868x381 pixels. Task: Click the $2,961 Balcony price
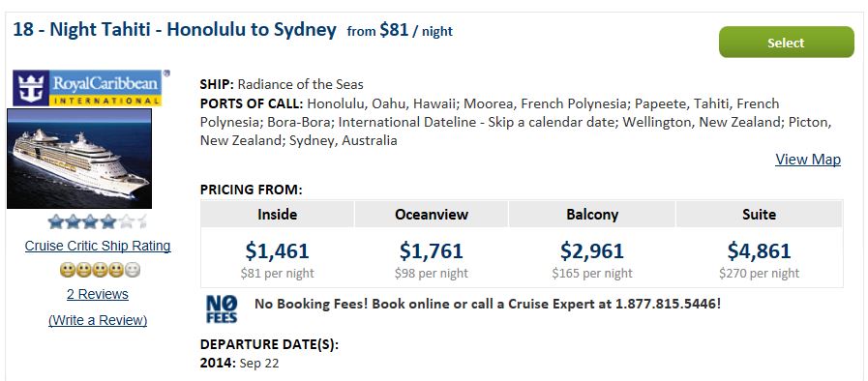click(x=592, y=251)
